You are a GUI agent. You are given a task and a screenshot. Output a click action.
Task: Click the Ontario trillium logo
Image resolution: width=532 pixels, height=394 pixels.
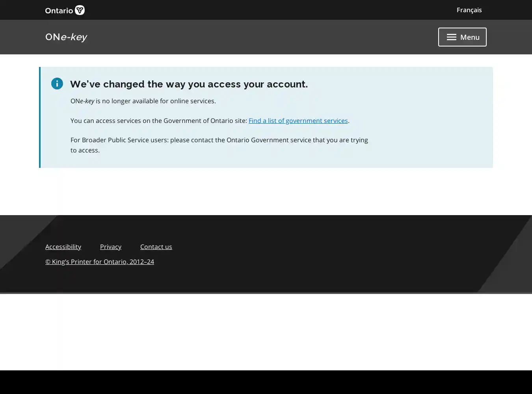(65, 10)
